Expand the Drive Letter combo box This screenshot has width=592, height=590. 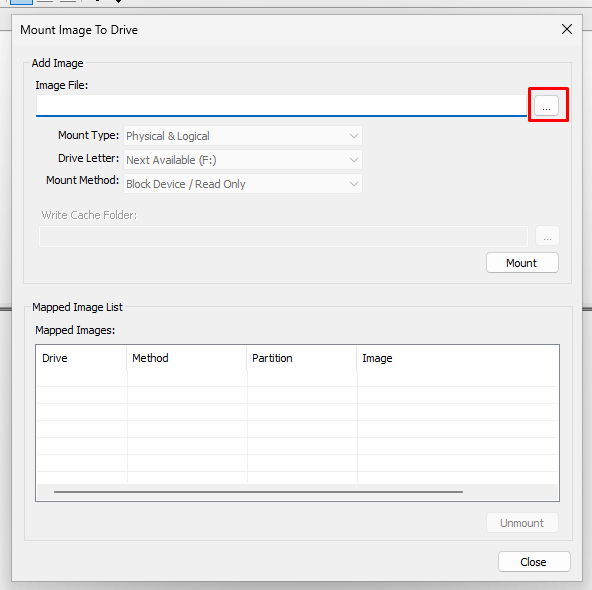(243, 160)
